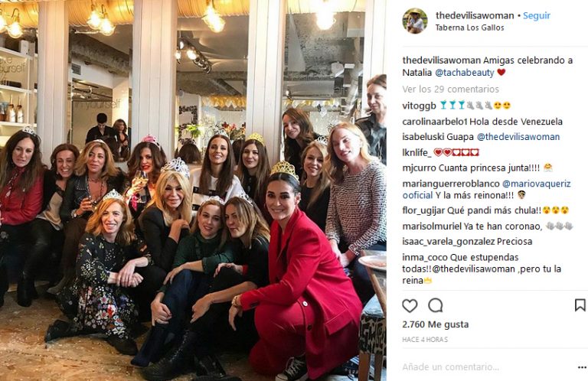Save post with bookmark icon
Image resolution: width=588 pixels, height=381 pixels.
coord(580,305)
